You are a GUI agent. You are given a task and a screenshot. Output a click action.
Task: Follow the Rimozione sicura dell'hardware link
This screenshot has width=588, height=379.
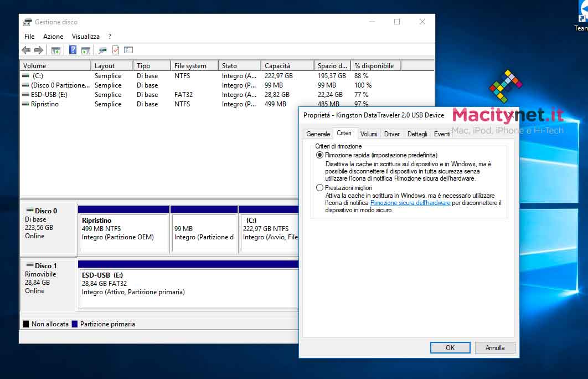click(410, 203)
